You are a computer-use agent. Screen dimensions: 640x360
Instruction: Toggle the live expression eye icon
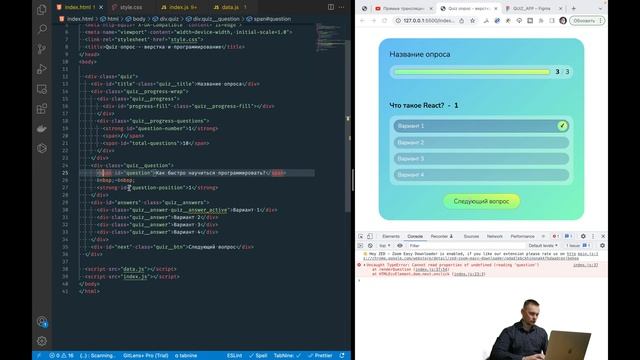(400, 246)
